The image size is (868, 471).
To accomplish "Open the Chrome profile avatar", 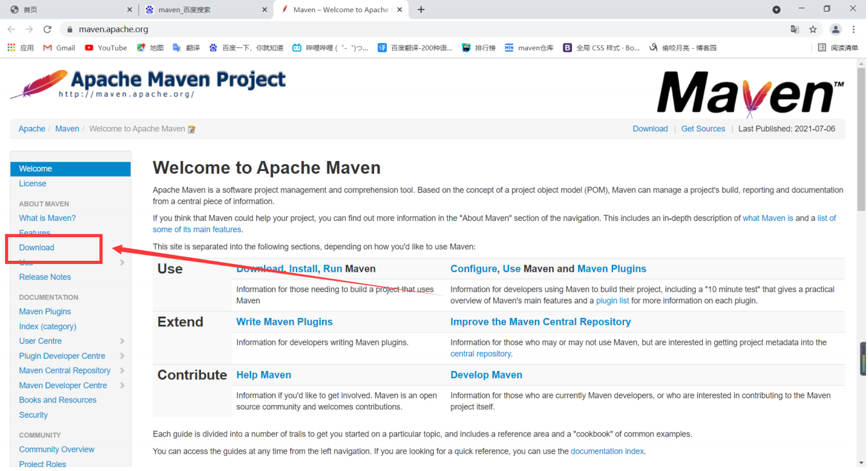I will (835, 29).
